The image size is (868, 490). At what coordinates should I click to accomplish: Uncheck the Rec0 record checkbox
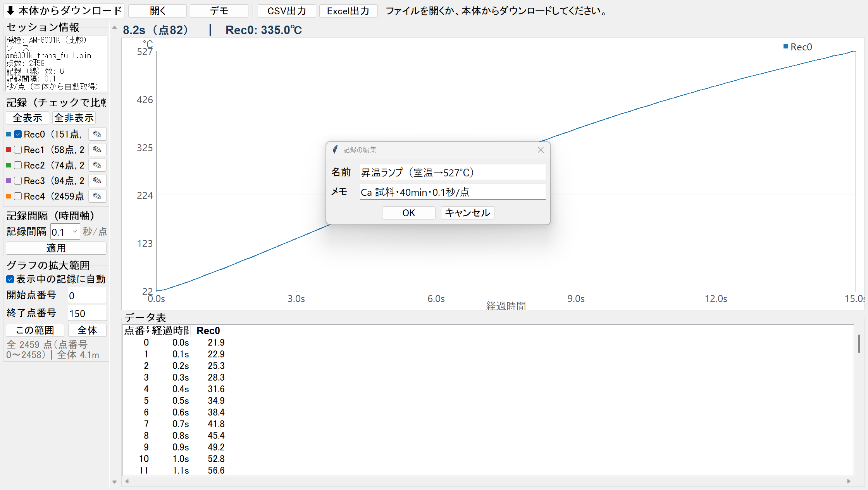[x=18, y=134]
